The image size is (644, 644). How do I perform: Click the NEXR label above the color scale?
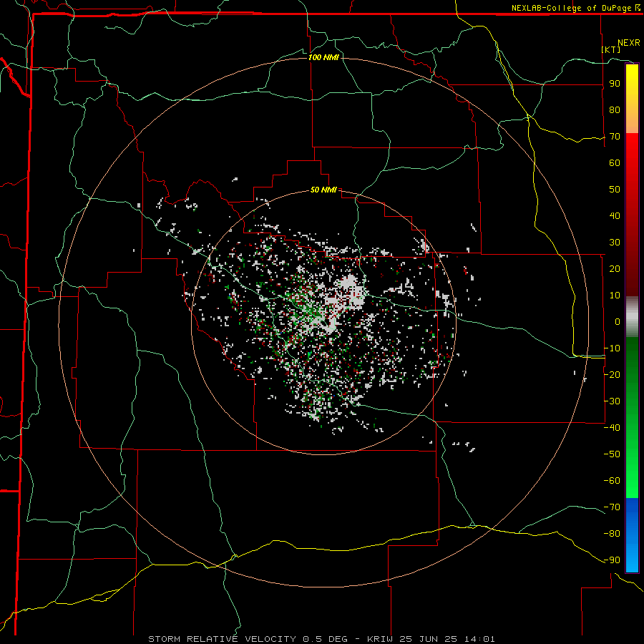[629, 43]
